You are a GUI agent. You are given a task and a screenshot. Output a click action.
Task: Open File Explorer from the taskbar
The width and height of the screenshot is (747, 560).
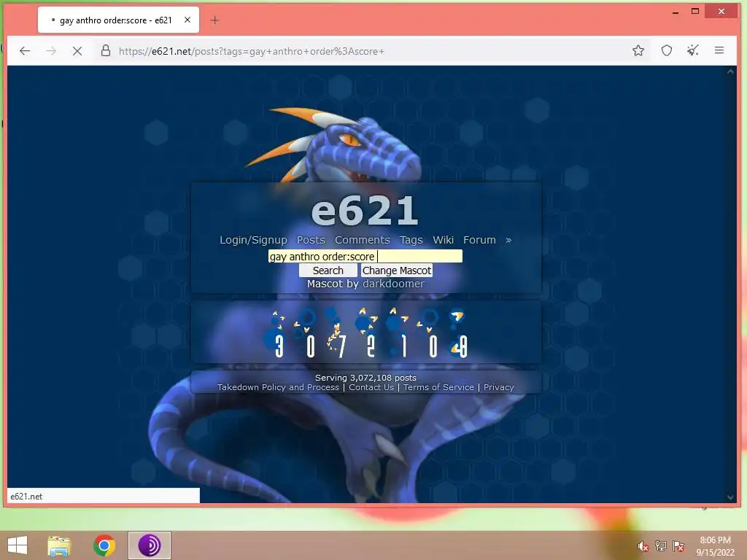pyautogui.click(x=59, y=545)
